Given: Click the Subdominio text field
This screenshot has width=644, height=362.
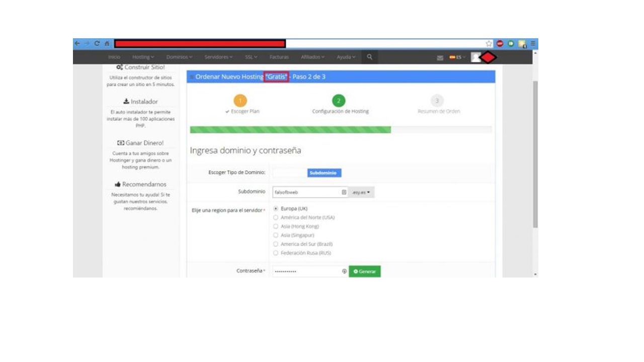Looking at the screenshot, I should (x=310, y=192).
